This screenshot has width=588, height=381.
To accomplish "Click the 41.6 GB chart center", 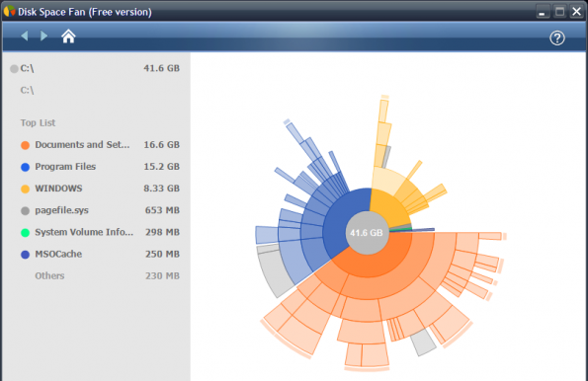I will pyautogui.click(x=367, y=233).
